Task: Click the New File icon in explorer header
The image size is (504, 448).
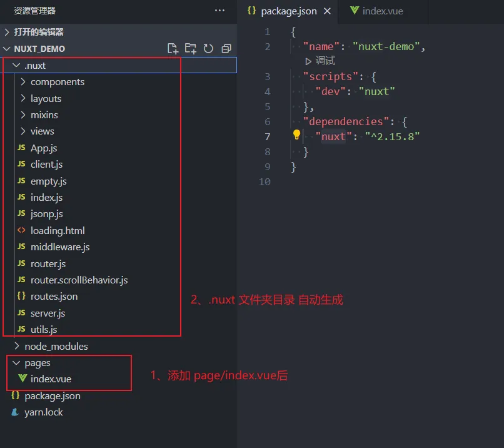Action: [173, 49]
